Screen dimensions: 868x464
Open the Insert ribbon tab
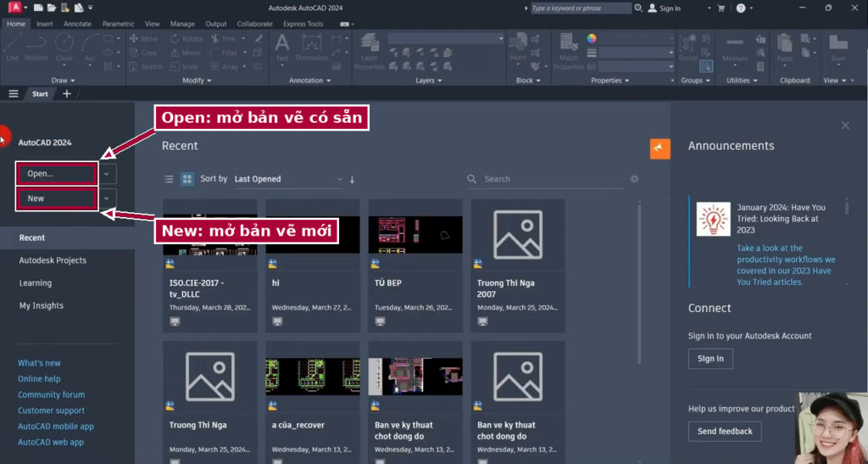coord(44,24)
